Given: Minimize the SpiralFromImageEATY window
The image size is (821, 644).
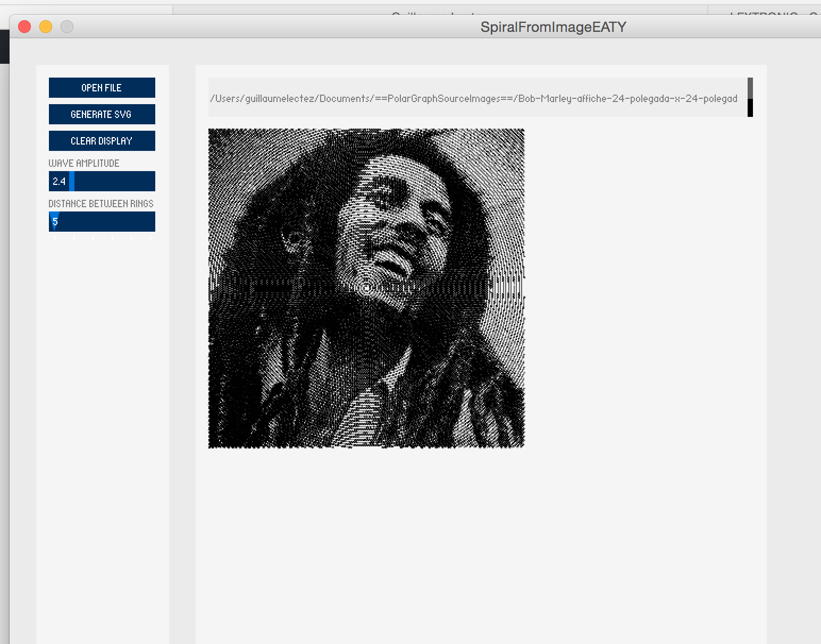Looking at the screenshot, I should tap(46, 27).
